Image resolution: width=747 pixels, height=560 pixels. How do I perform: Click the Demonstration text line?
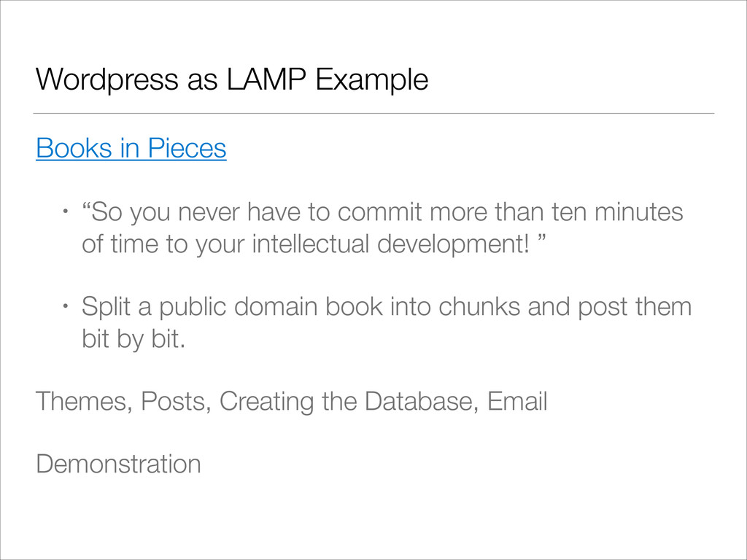tap(119, 464)
